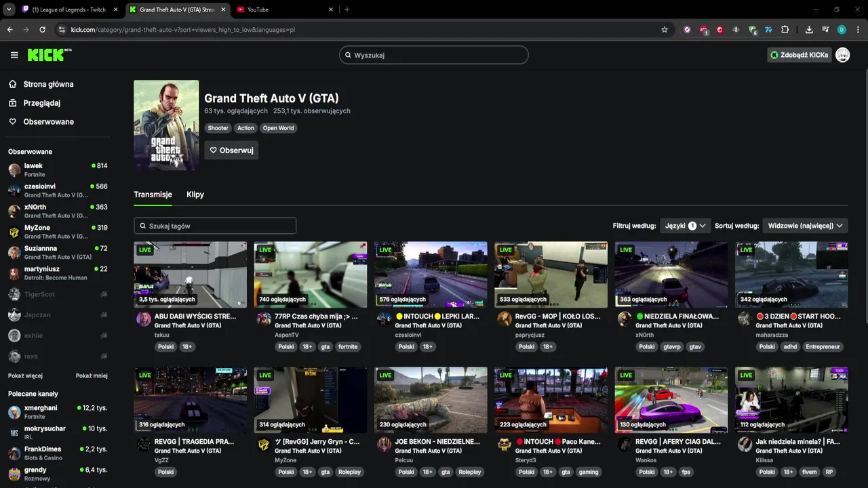This screenshot has height=488, width=868.
Task: Click VgZZ streamer avatar
Action: pos(143,445)
